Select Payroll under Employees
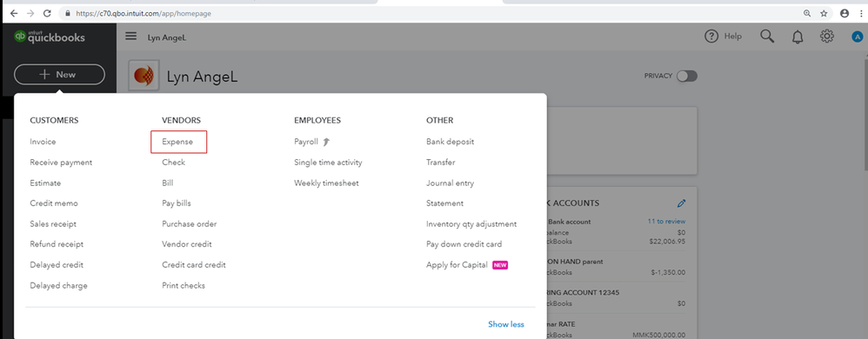This screenshot has height=339, width=868. pos(311,142)
